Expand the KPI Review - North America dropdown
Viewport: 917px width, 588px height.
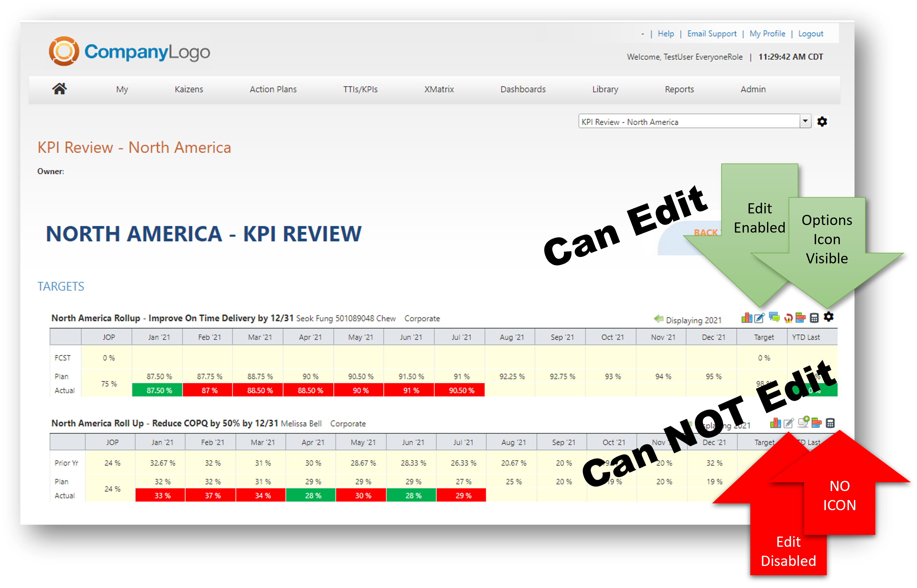point(805,121)
